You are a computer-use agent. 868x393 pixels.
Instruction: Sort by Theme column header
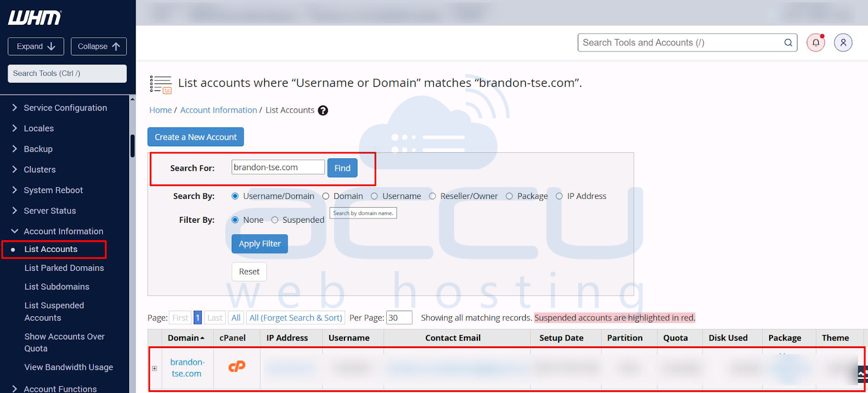pos(835,338)
